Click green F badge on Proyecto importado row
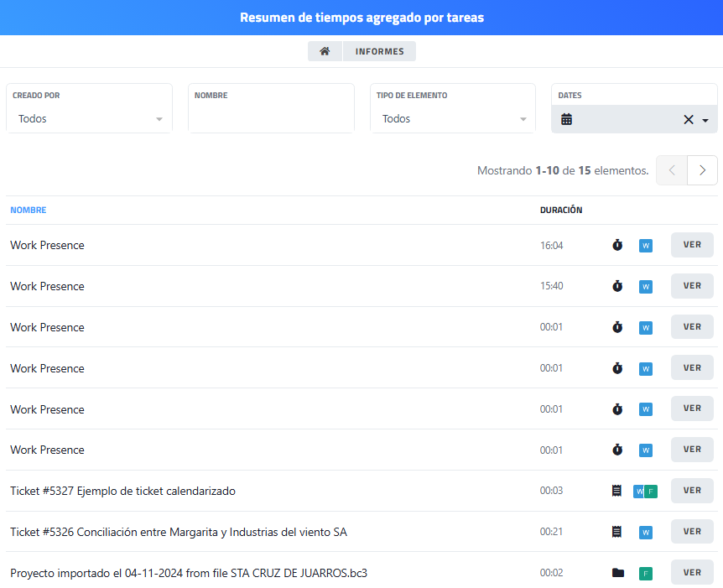This screenshot has width=723, height=588. point(645,574)
